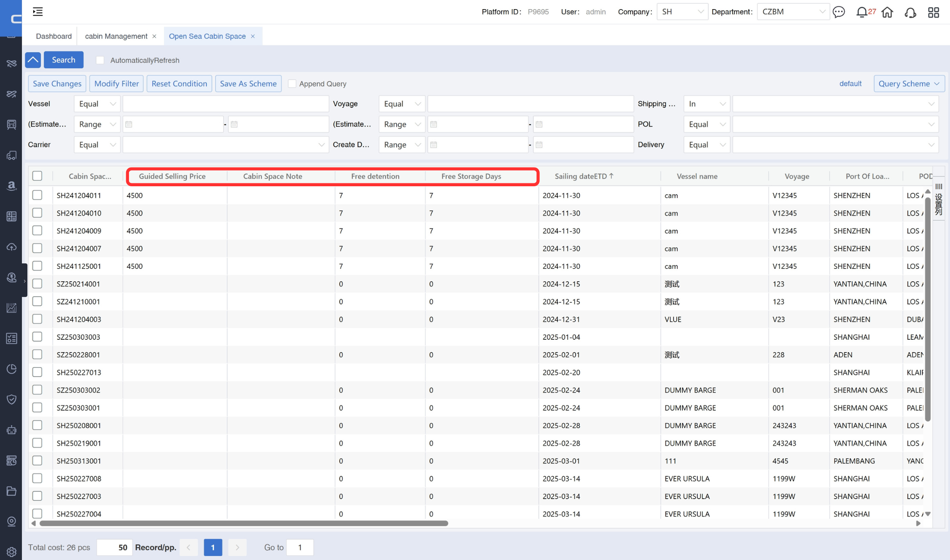Image resolution: width=950 pixels, height=560 pixels.
Task: Click Reset Condition button
Action: point(179,84)
